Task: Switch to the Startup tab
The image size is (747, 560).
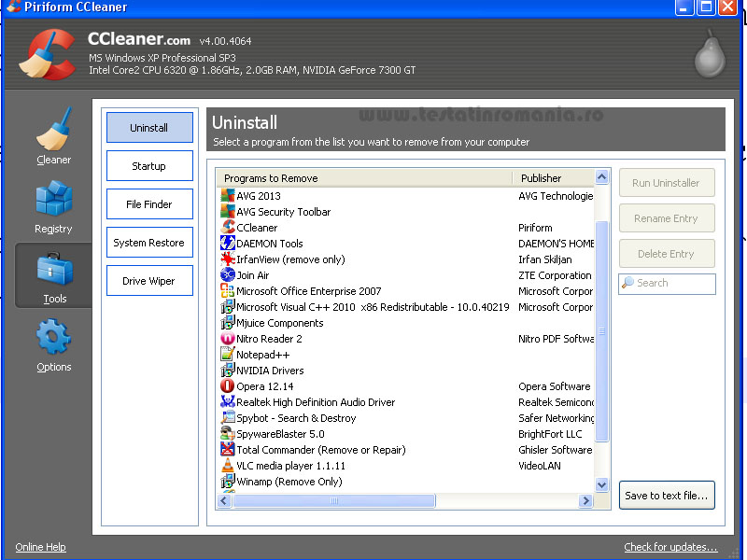Action: point(149,166)
